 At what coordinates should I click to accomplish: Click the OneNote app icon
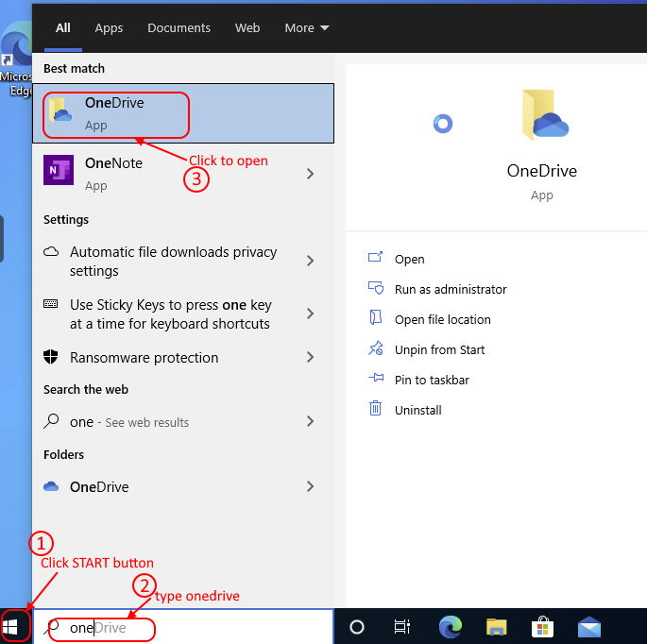59,170
